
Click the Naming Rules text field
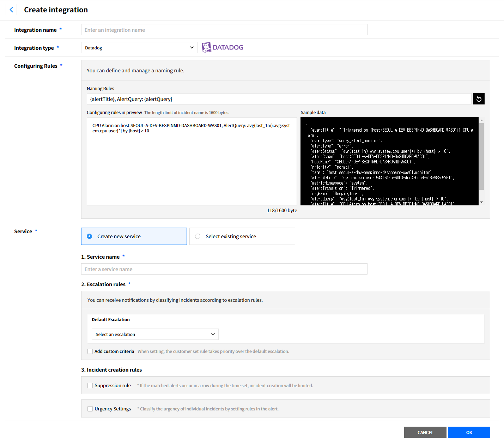(279, 99)
